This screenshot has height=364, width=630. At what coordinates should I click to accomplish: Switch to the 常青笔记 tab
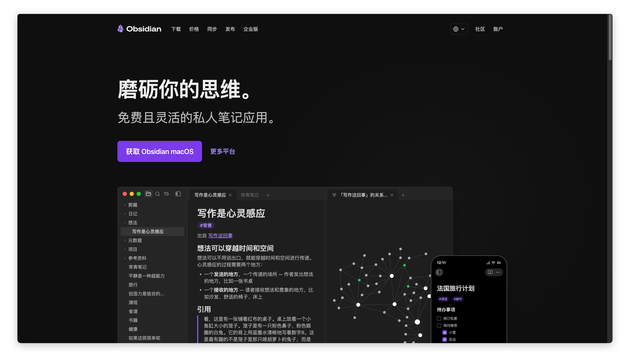250,195
